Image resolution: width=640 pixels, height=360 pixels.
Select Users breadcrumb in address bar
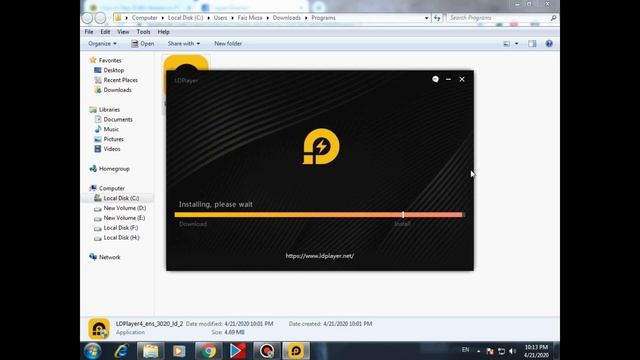[220, 18]
